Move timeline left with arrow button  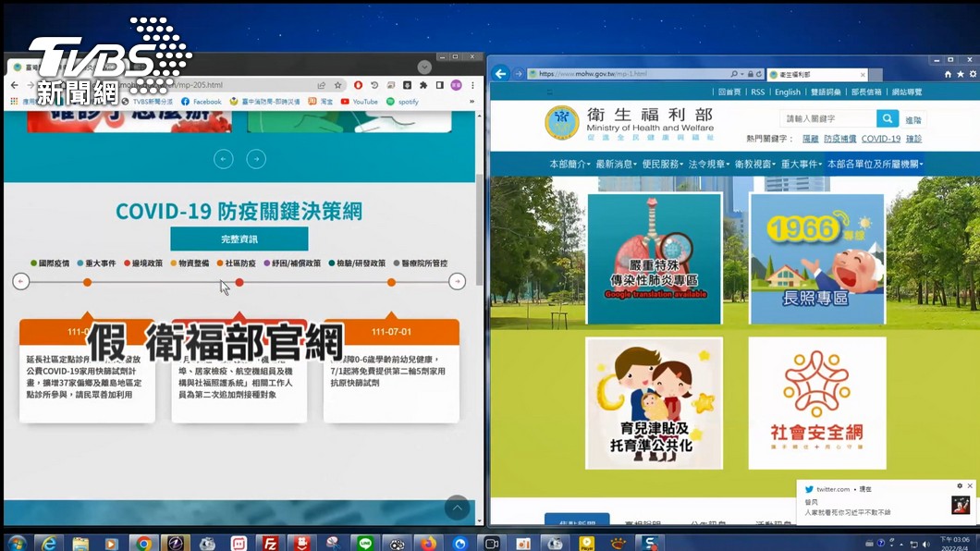point(20,282)
